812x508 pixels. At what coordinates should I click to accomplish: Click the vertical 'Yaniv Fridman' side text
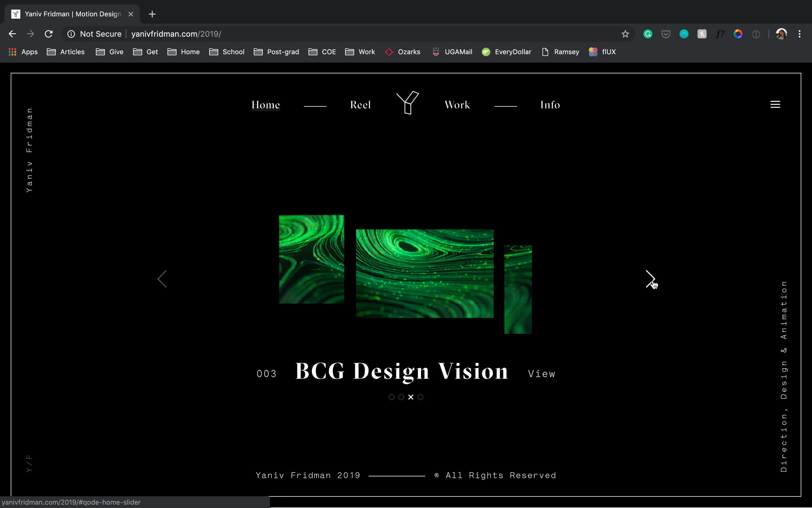[29, 150]
